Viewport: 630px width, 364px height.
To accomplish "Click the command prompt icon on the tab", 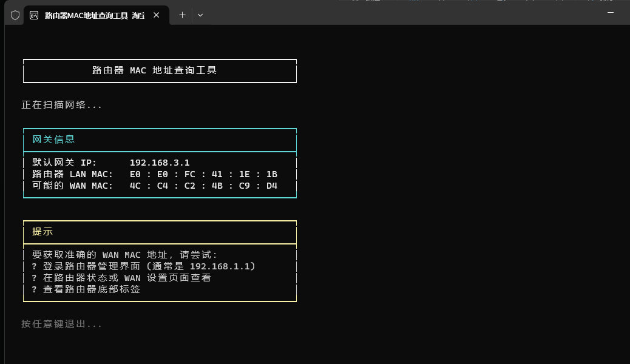I will pos(34,15).
